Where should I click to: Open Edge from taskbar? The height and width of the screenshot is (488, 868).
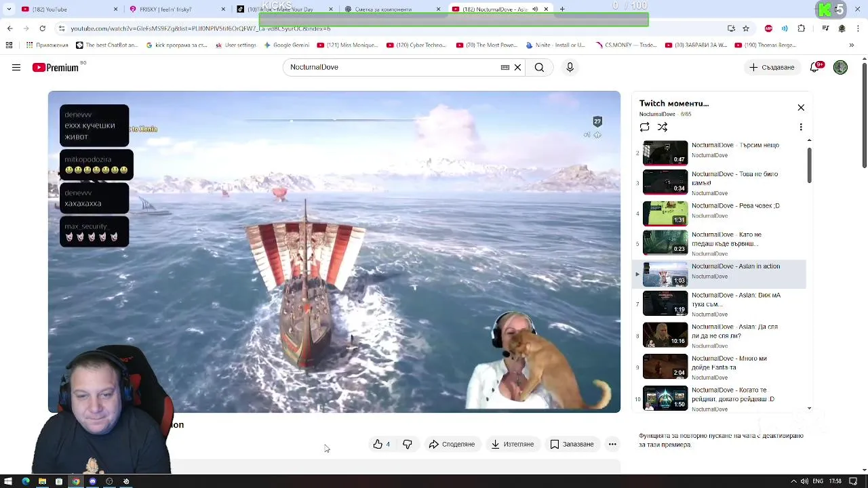click(x=25, y=481)
